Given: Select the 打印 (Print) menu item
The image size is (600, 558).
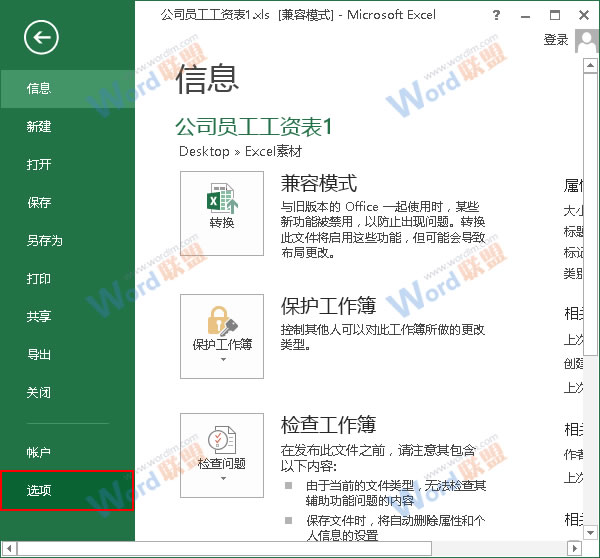Looking at the screenshot, I should pos(67,279).
